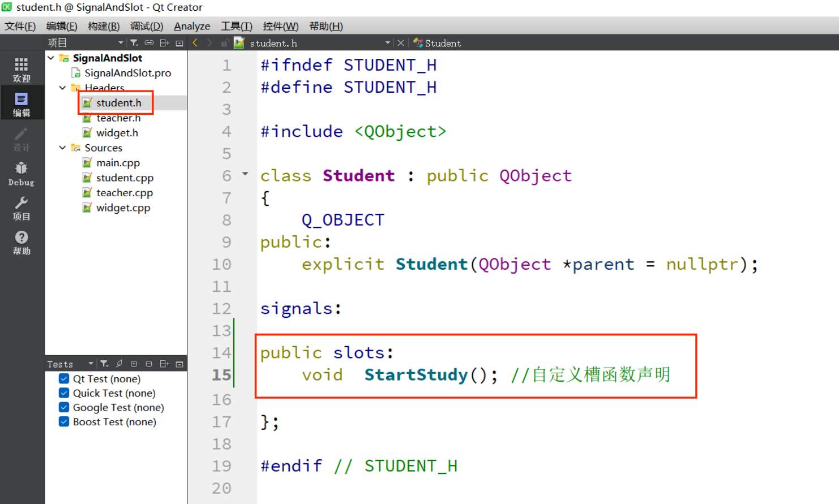Open the 设计 design mode

22,139
